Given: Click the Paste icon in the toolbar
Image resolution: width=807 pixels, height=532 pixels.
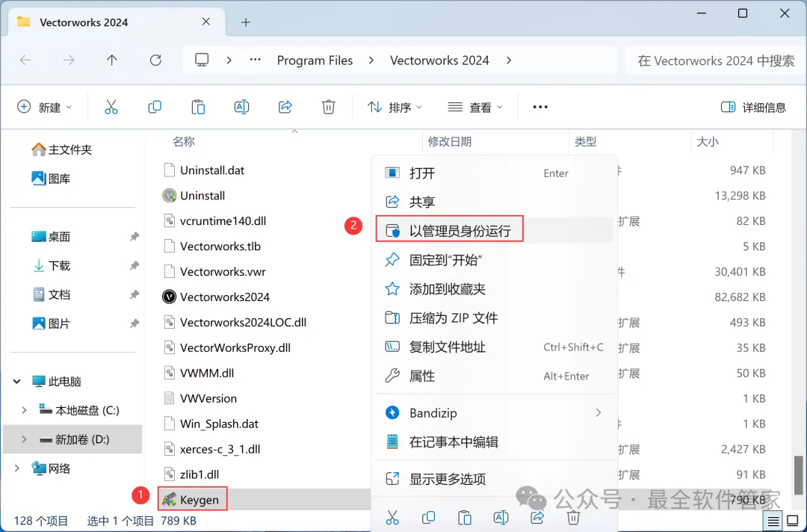Looking at the screenshot, I should click(198, 107).
